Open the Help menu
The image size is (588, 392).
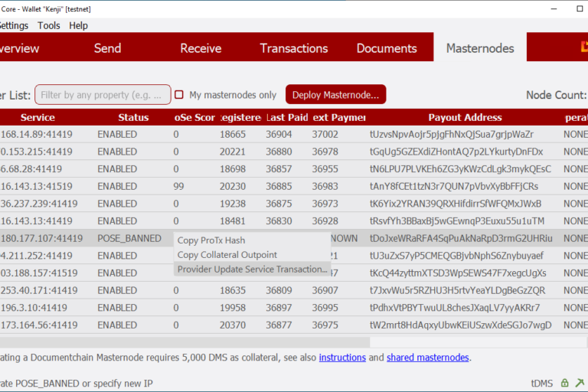tap(78, 25)
